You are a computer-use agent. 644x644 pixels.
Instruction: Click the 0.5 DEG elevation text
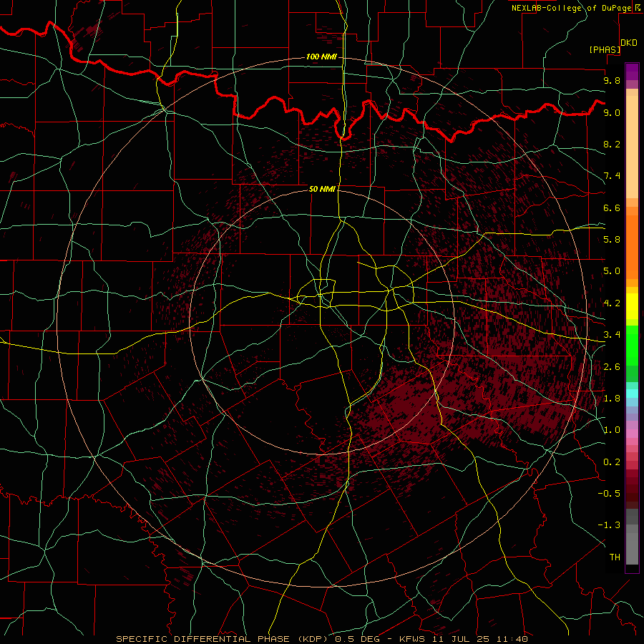coord(358,639)
